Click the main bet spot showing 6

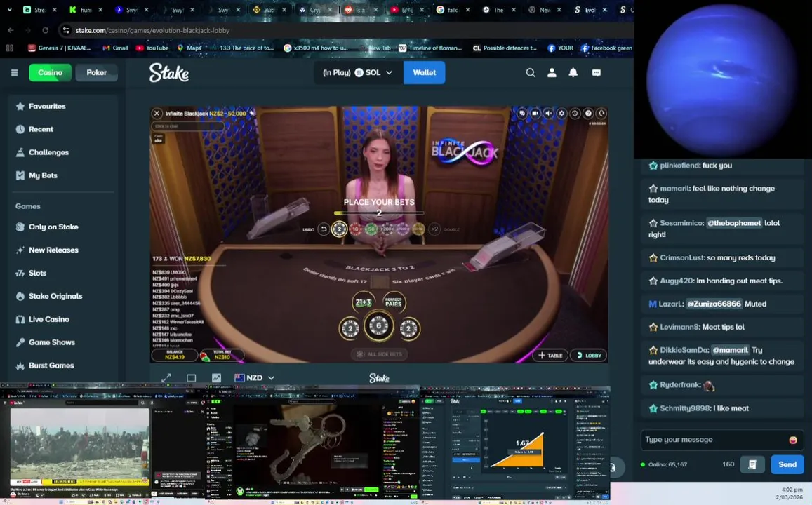coord(378,326)
